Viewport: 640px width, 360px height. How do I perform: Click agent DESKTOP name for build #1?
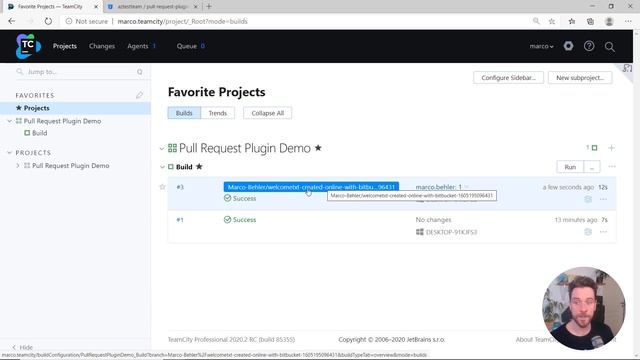click(x=451, y=232)
